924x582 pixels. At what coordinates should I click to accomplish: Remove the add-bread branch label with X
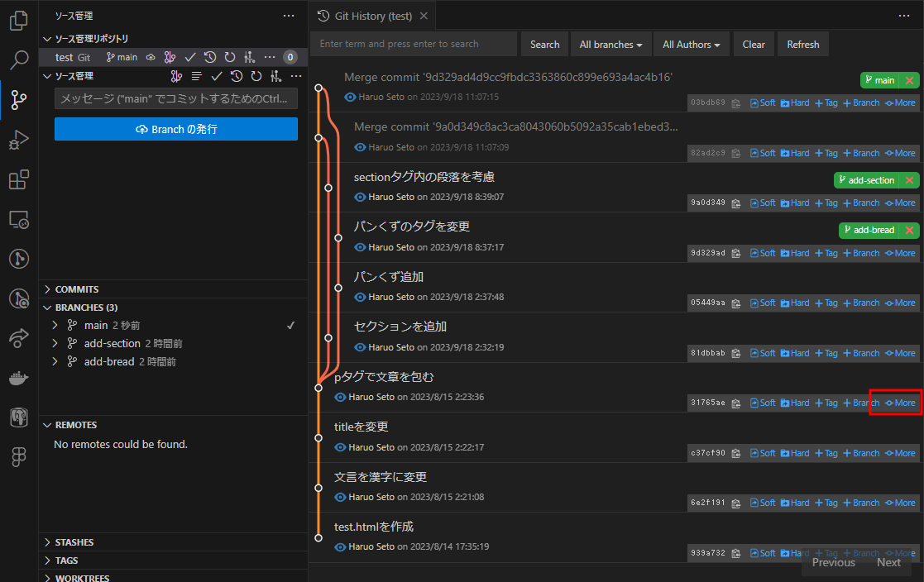pyautogui.click(x=910, y=231)
